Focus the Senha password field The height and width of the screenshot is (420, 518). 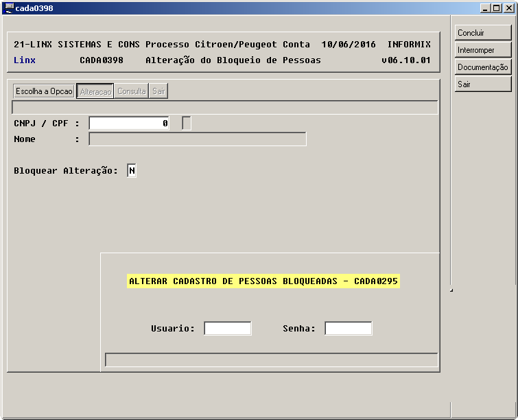click(349, 328)
